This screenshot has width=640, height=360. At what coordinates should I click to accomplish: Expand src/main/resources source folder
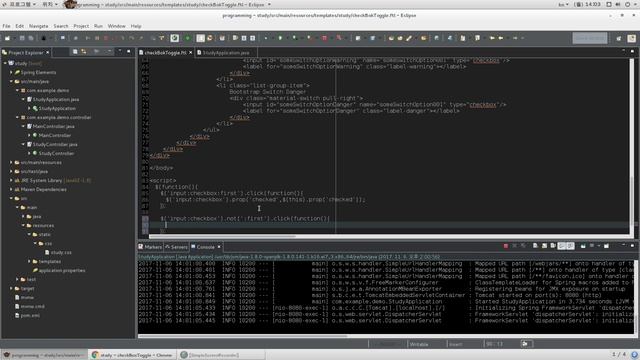pos(11,162)
